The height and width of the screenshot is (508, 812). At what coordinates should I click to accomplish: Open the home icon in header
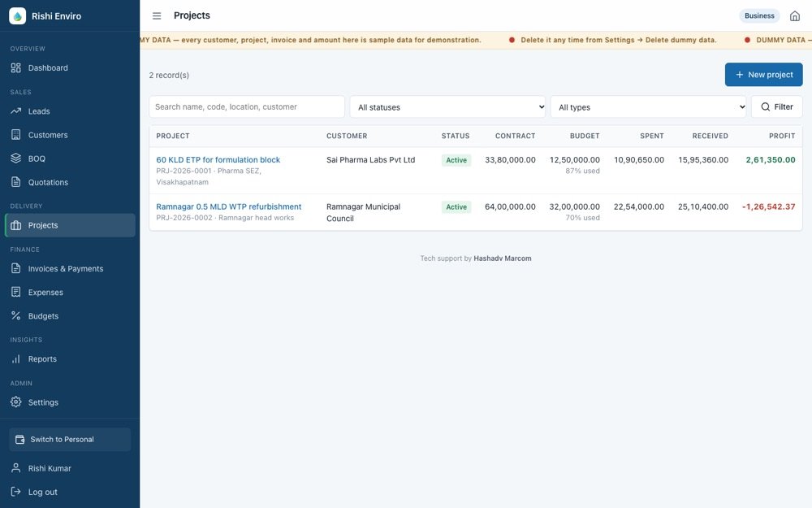pos(794,16)
